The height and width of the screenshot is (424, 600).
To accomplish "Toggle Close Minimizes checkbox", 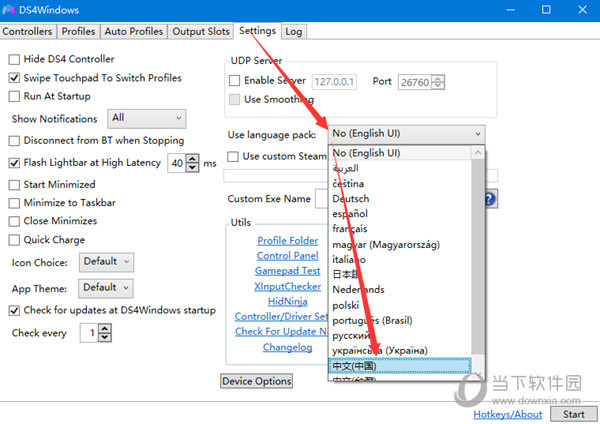I will [14, 221].
